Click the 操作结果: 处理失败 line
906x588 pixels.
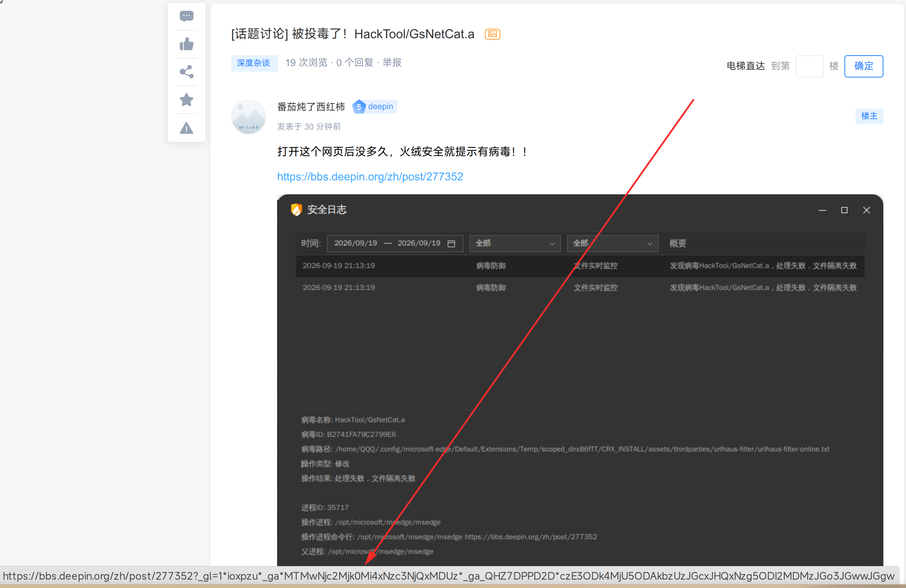[x=358, y=479]
